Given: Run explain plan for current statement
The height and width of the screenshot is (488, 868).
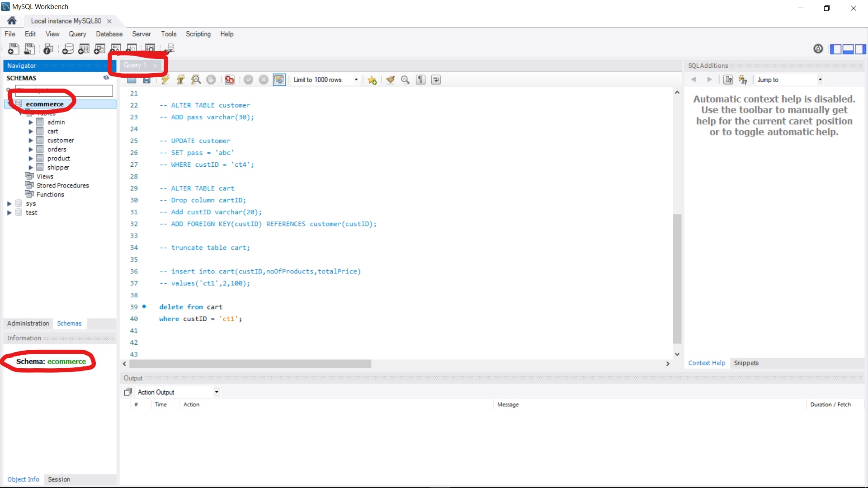Looking at the screenshot, I should coord(196,80).
